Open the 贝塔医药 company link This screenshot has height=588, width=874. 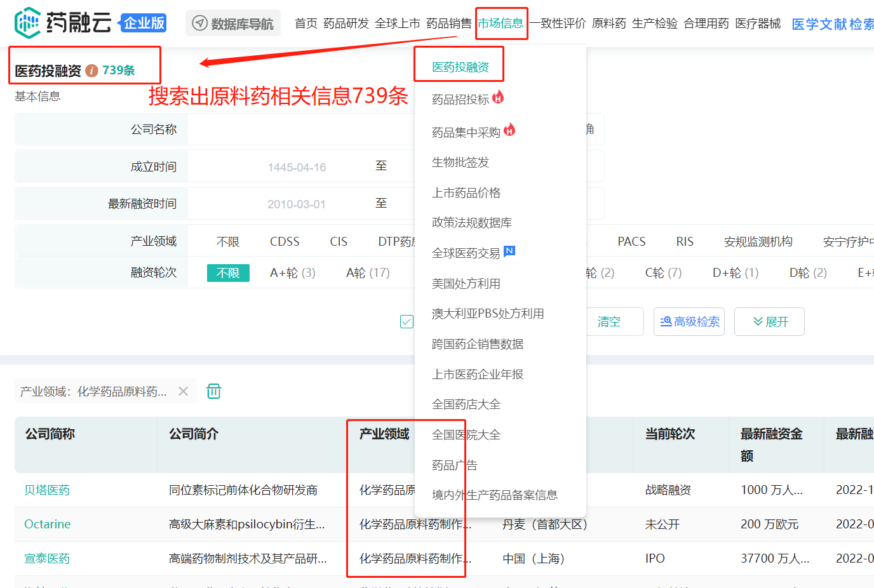point(47,490)
